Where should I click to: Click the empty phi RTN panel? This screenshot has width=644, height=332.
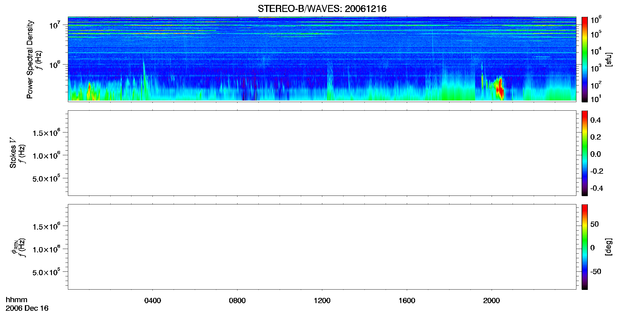[322, 247]
